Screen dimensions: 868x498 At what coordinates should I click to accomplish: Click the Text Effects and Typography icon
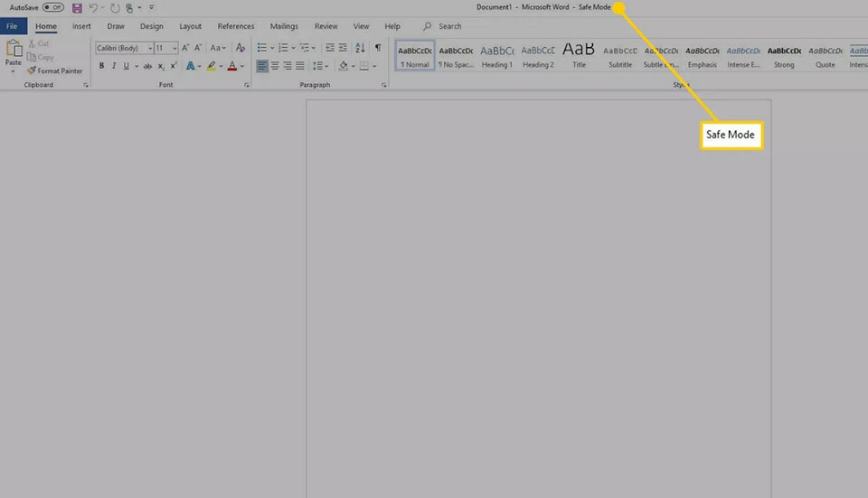point(190,66)
